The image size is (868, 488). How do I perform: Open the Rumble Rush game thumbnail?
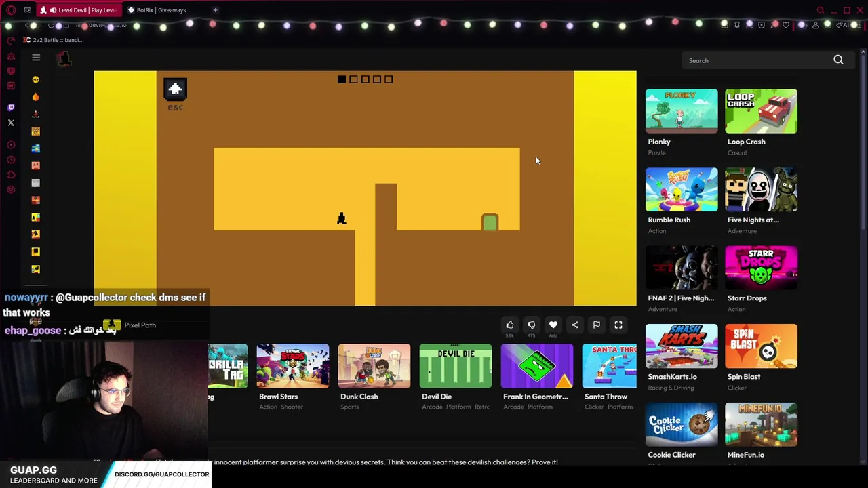682,189
